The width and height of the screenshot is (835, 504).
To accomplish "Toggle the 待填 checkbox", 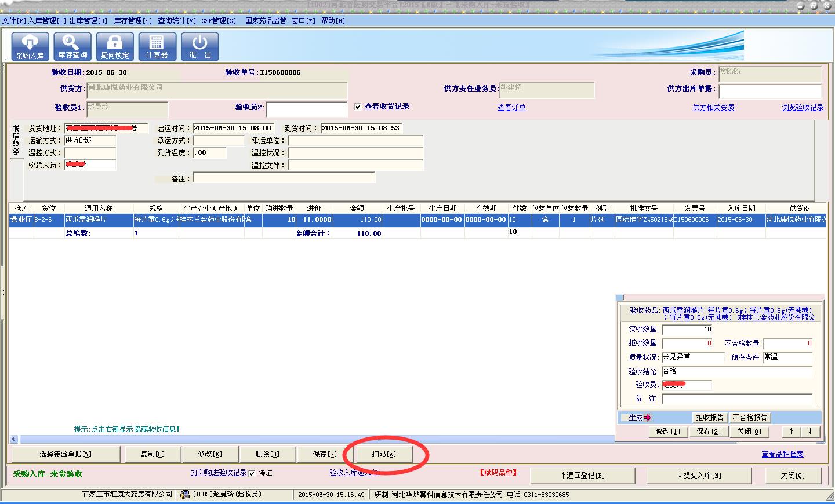I will 252,473.
